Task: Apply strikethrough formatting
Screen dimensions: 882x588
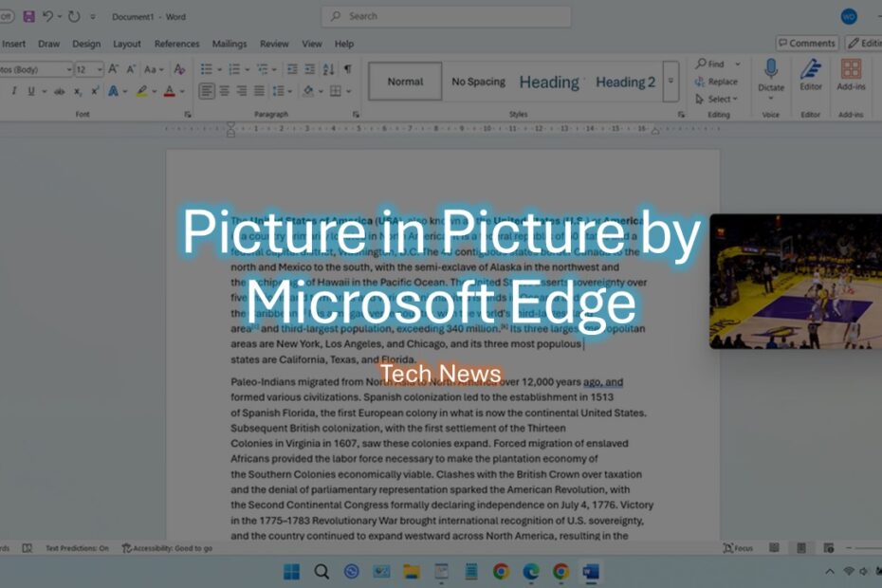Action: [x=59, y=91]
